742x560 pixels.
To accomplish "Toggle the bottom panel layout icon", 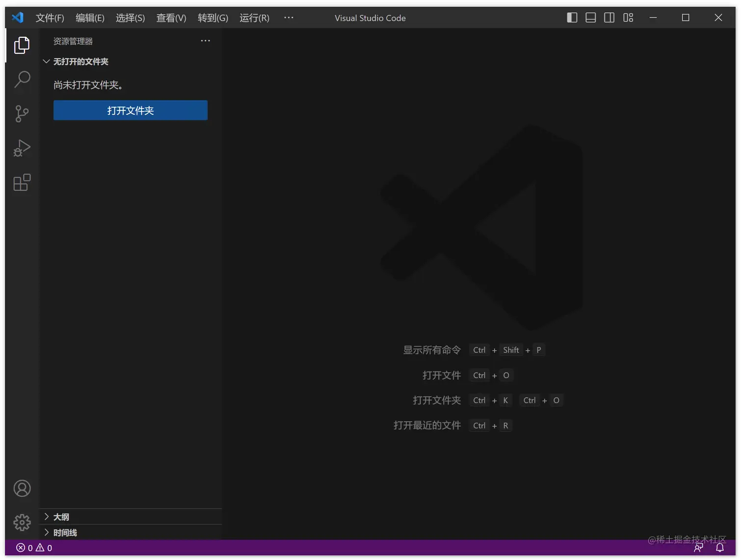I will (x=591, y=18).
